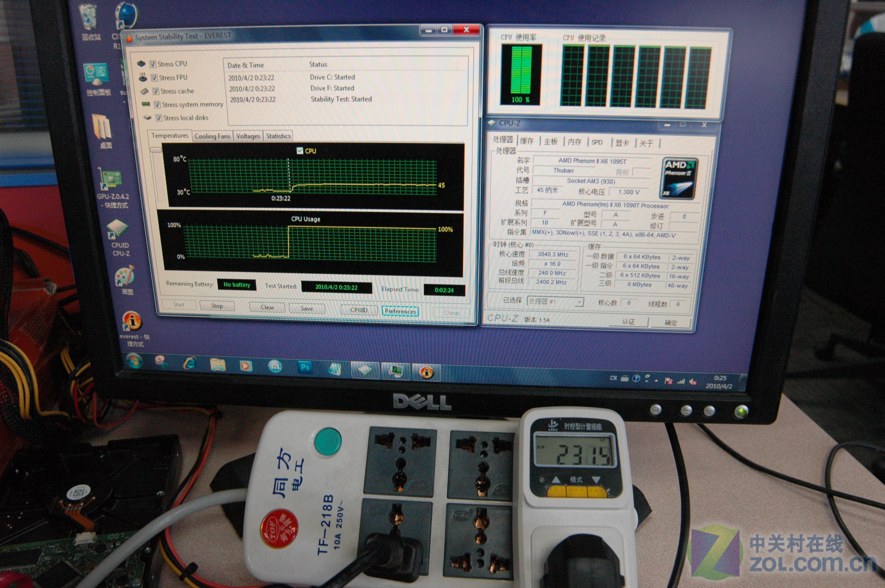Toggle the CPU temperature graph checkbox
Screen dimensions: 885x588
click(300, 151)
